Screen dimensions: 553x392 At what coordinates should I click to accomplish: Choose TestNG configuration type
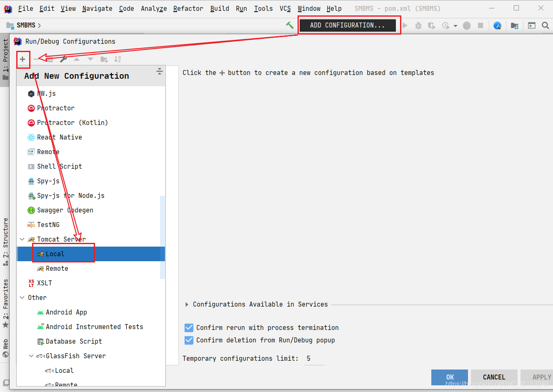[91, 225]
